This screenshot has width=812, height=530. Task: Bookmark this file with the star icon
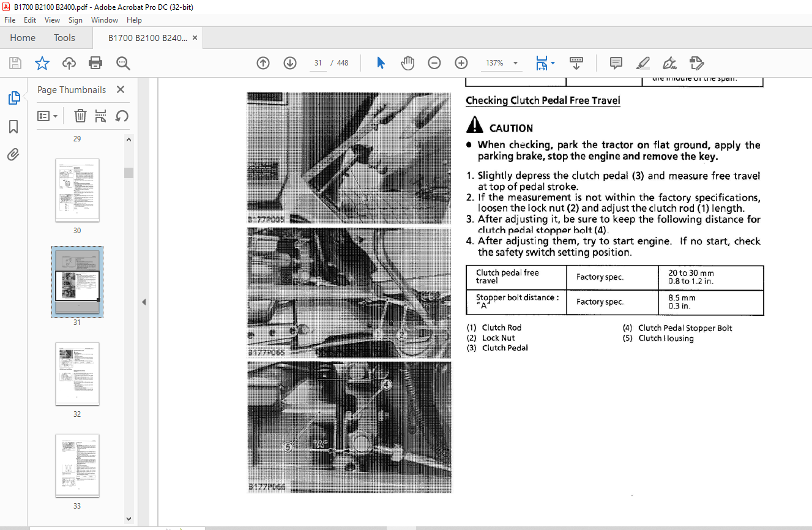(x=42, y=63)
